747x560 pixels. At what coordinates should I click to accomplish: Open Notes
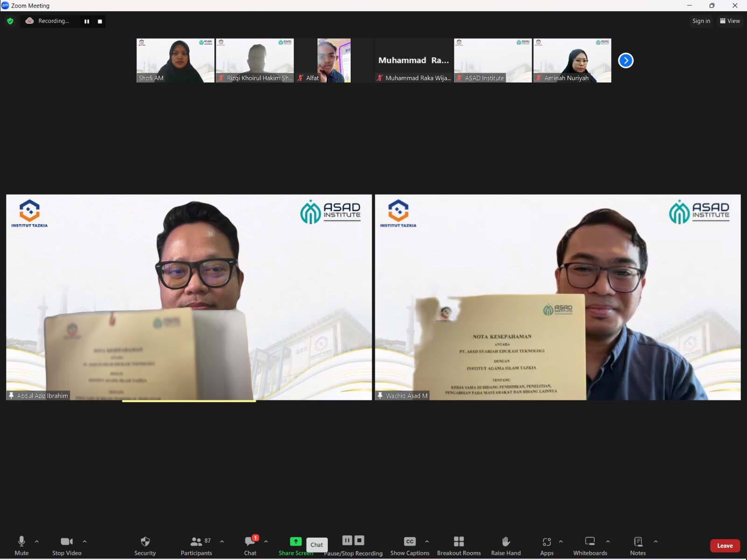pyautogui.click(x=638, y=546)
